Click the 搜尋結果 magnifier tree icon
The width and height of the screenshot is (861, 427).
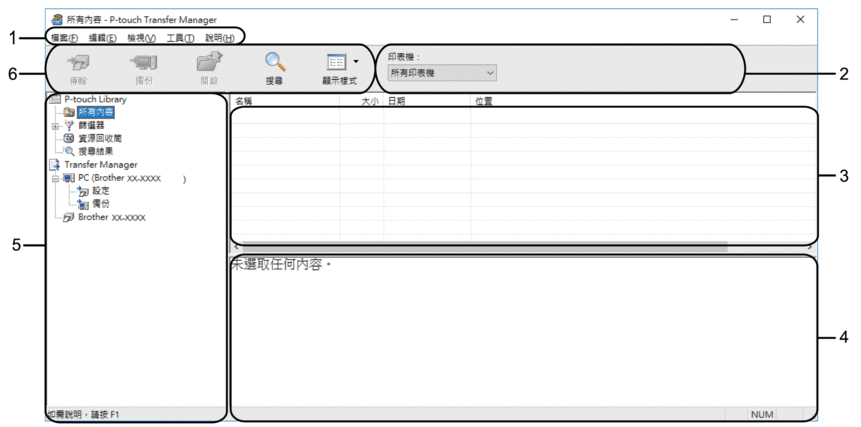pyautogui.click(x=69, y=151)
